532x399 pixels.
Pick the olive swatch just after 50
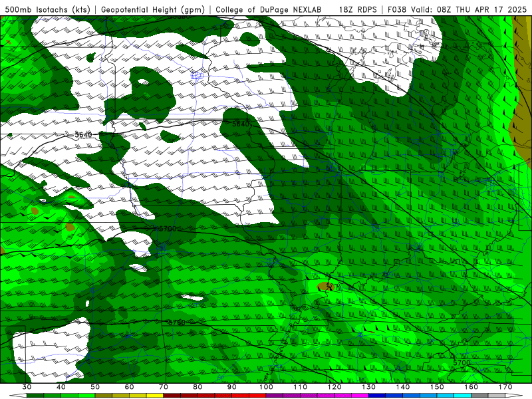[104, 395]
